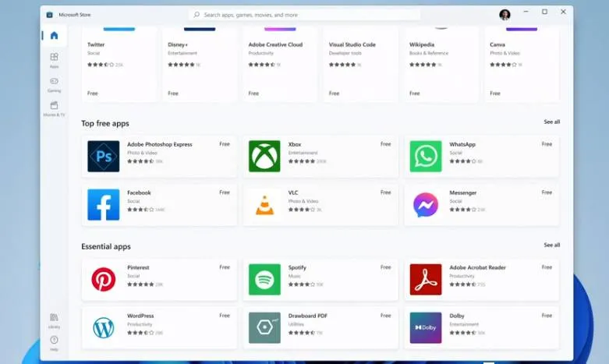
Task: Select the WhatsApp app title
Action: [x=462, y=144]
